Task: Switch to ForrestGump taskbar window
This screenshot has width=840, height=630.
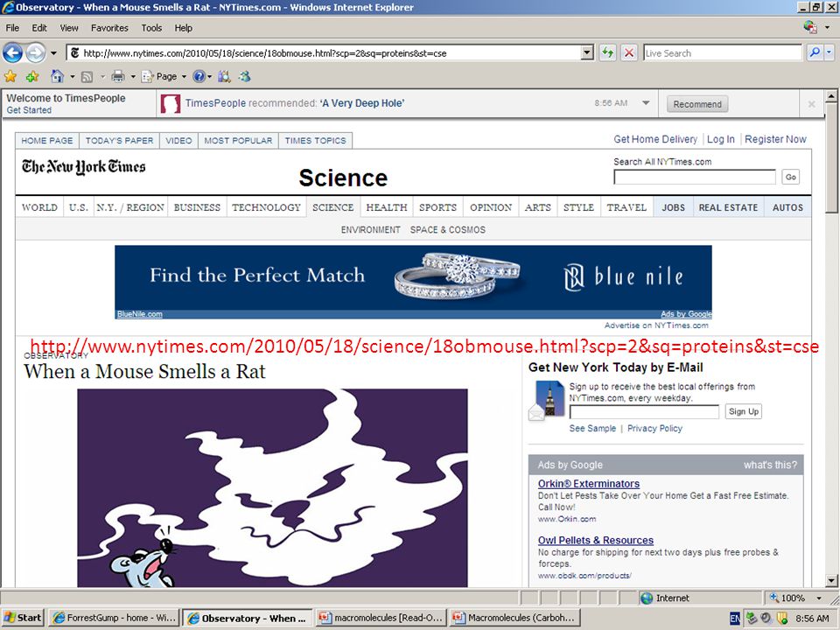Action: click(115, 618)
